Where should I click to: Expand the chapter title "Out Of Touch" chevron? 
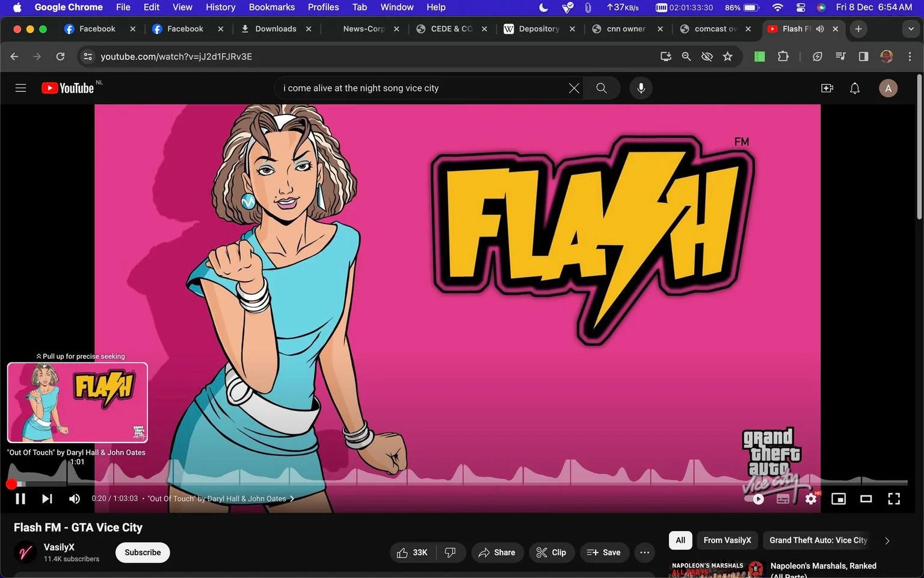point(292,499)
